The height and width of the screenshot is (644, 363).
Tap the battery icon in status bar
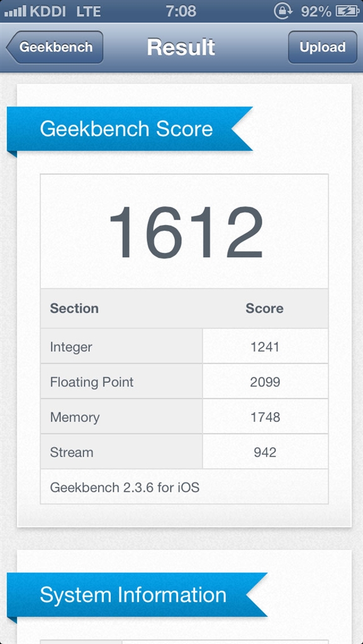[347, 11]
